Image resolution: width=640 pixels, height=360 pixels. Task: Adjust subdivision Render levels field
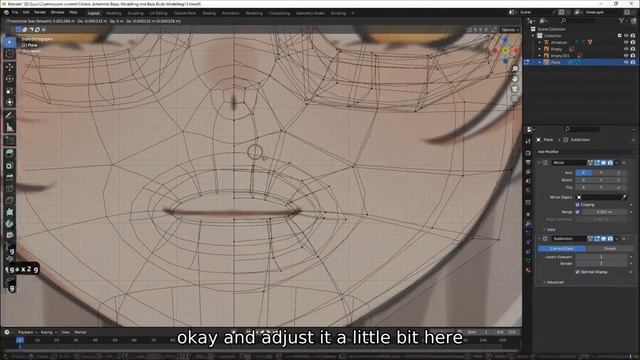601,264
